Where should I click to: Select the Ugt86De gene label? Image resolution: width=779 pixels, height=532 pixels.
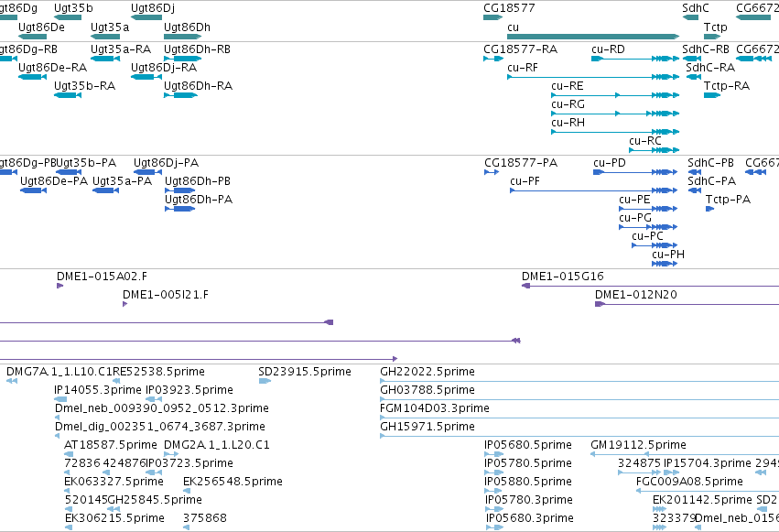coord(42,27)
